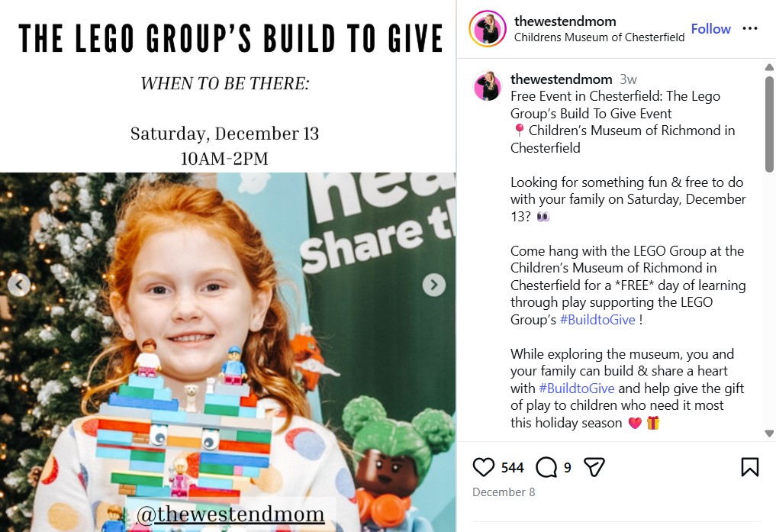776x532 pixels.
Task: Open comments via speech bubble icon
Action: click(546, 467)
